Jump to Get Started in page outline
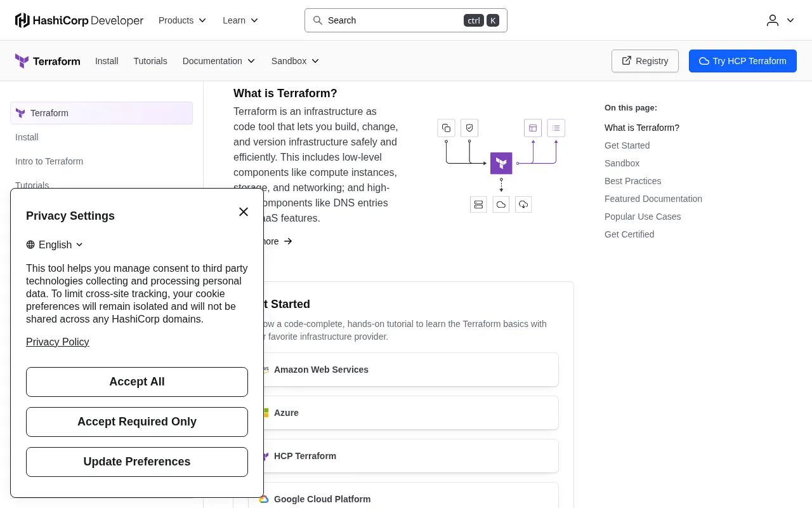Viewport: 812px width, 508px height. [x=627, y=145]
